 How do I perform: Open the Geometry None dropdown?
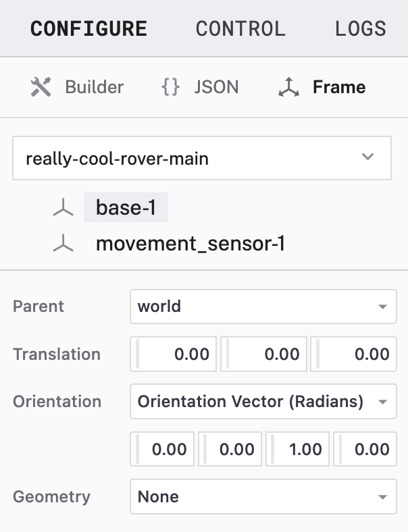(263, 498)
